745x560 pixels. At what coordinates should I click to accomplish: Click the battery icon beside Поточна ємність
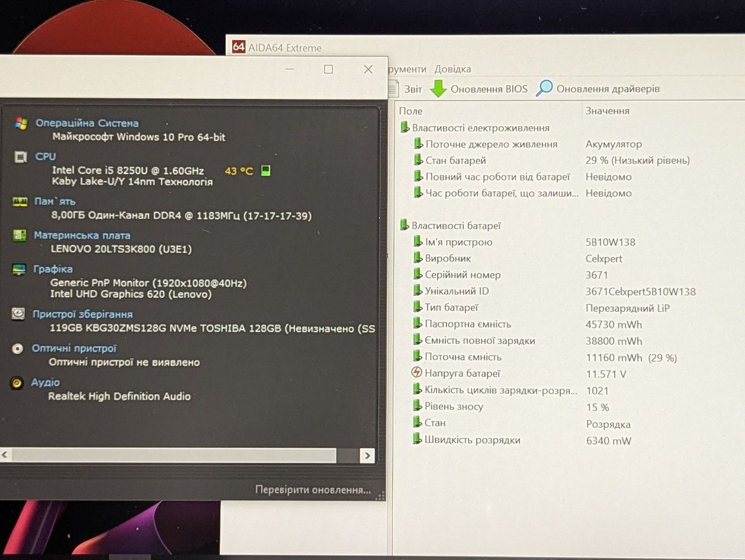[417, 356]
